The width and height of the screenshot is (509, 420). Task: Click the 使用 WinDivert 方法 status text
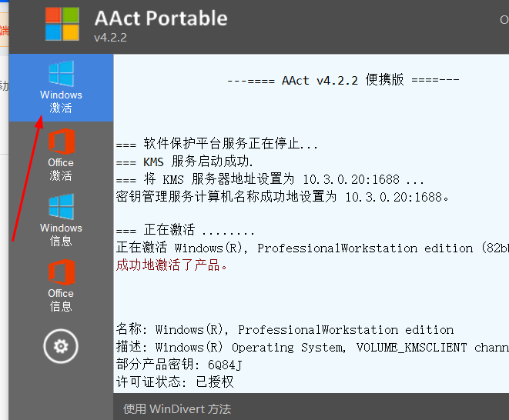click(x=177, y=409)
